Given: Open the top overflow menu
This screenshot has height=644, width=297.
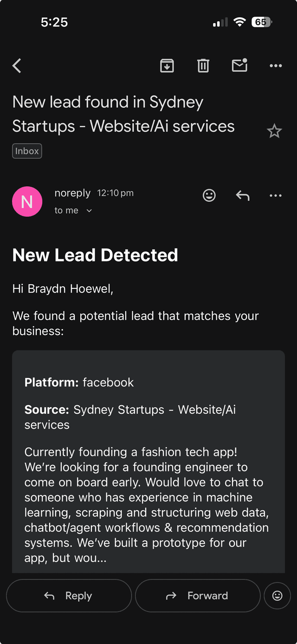Looking at the screenshot, I should point(276,65).
